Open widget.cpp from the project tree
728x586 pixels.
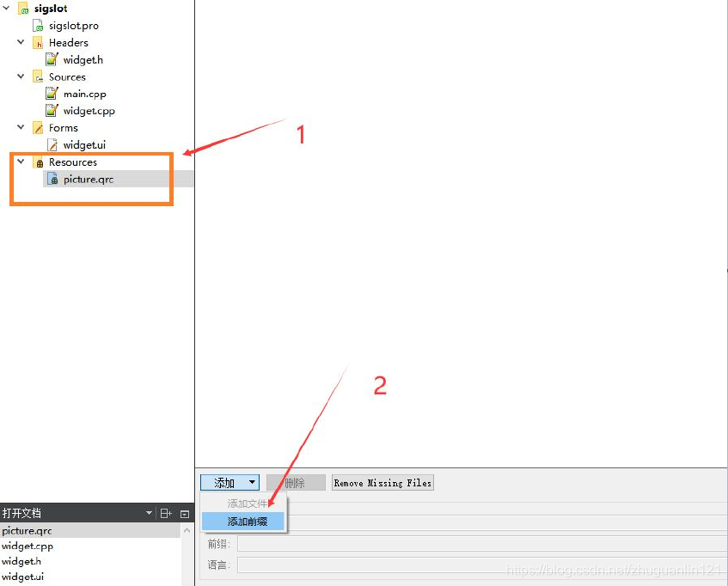tap(89, 111)
